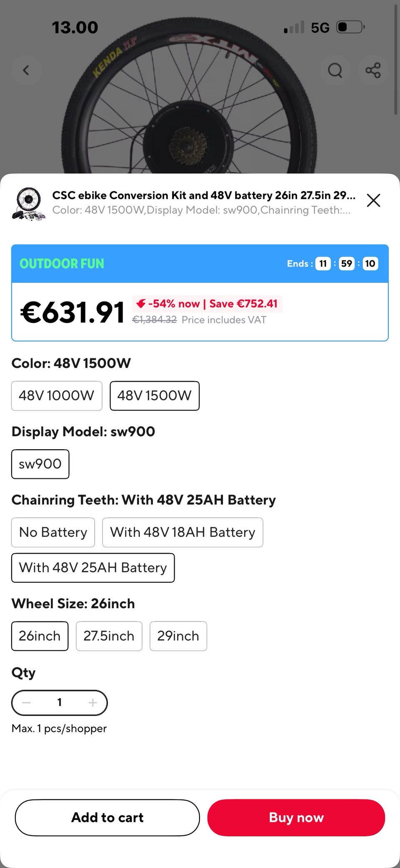Screen dimensions: 400x868
Task: Choose With 48V 25AH Battery
Action: (x=93, y=568)
